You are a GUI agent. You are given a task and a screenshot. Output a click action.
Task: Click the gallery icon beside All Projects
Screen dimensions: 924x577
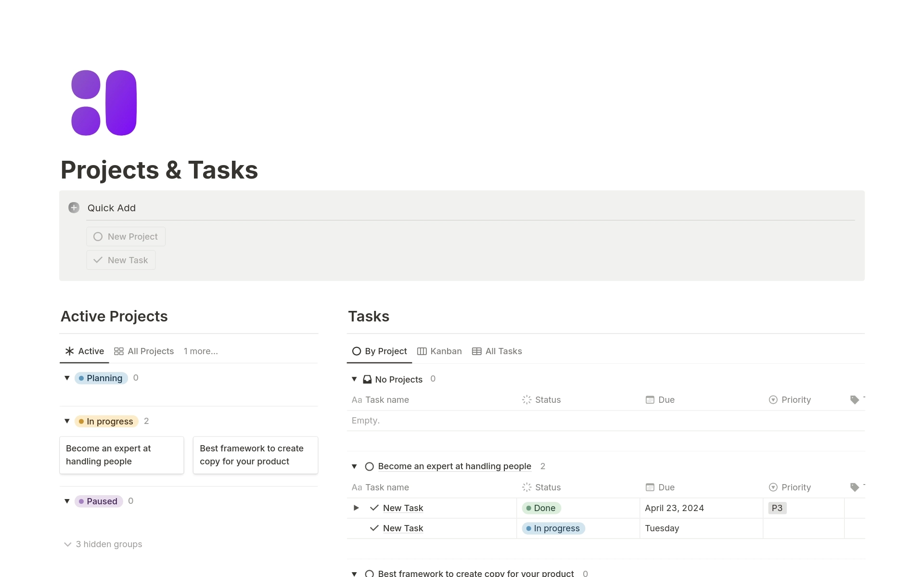tap(119, 351)
